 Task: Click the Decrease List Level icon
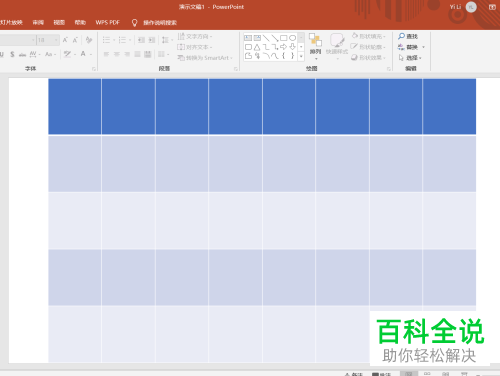[x=141, y=40]
